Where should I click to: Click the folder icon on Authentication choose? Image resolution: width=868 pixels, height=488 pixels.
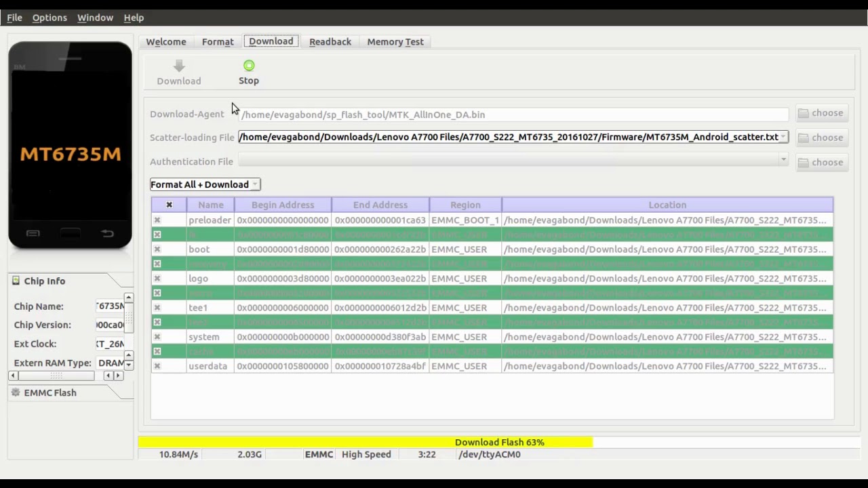pyautogui.click(x=804, y=163)
